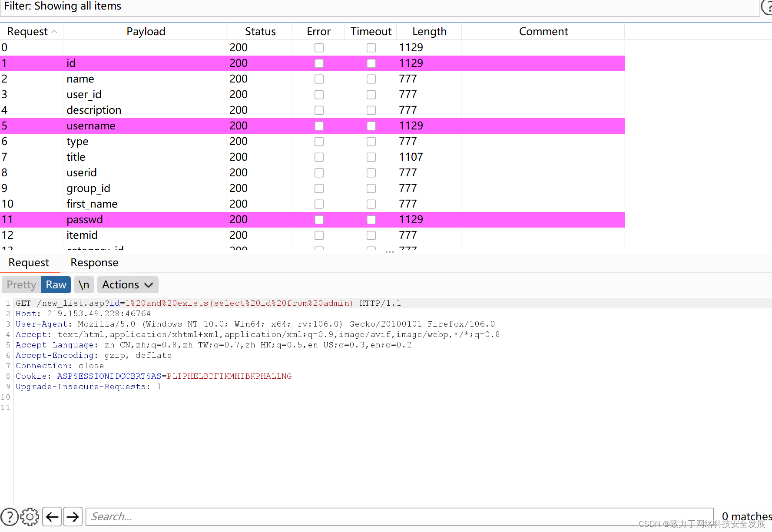Click the Accept-Language header line
The image size is (772, 532).
(x=213, y=345)
